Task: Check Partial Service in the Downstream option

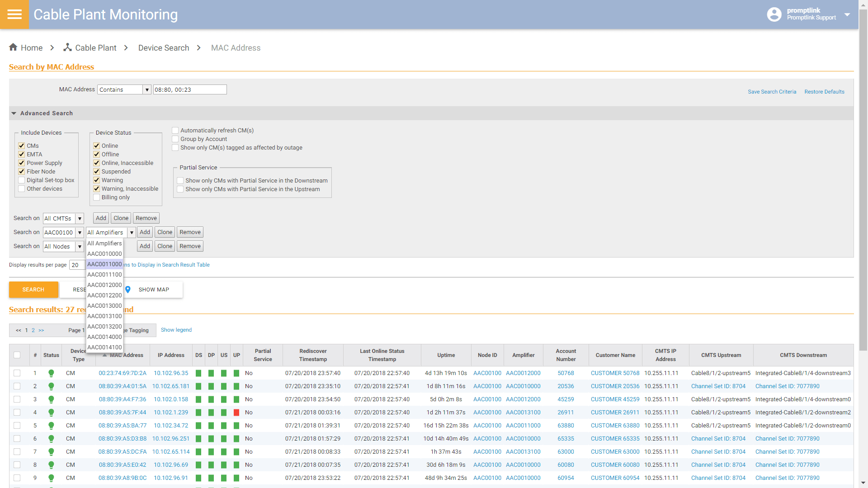Action: tap(180, 180)
